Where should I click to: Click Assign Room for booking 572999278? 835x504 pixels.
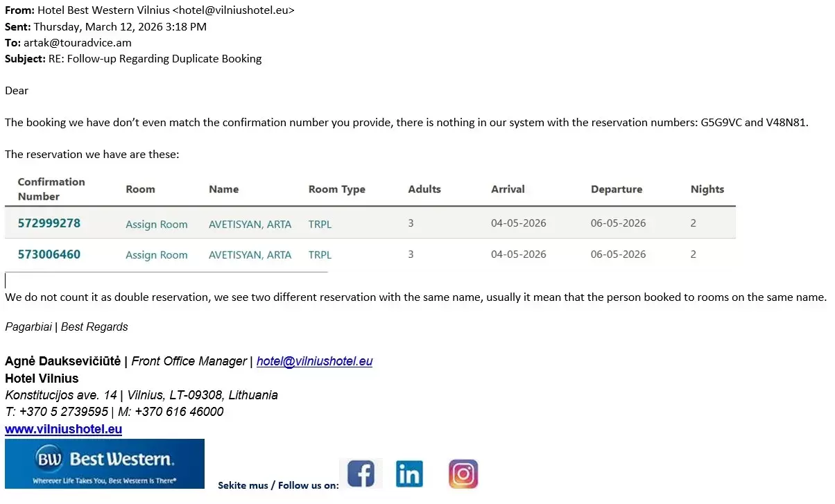coord(157,225)
